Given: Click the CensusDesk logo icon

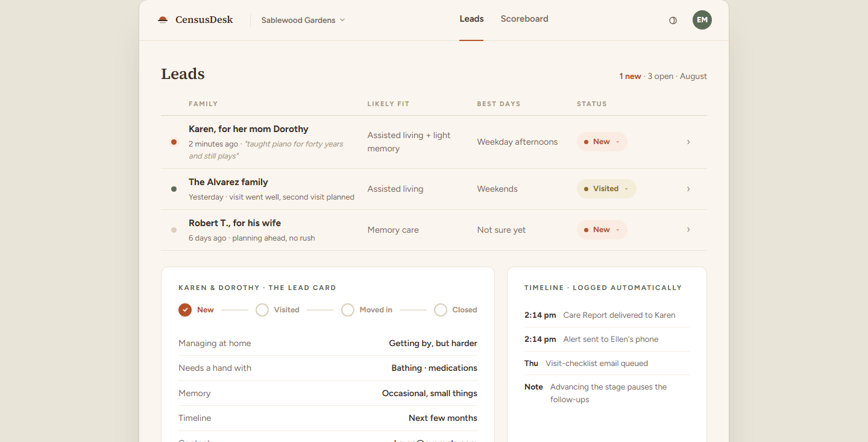Looking at the screenshot, I should pos(163,20).
